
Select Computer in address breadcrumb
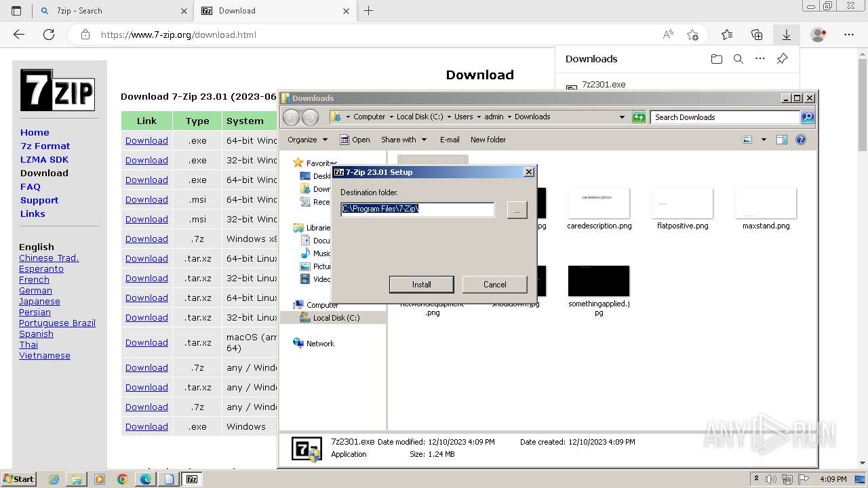click(369, 117)
